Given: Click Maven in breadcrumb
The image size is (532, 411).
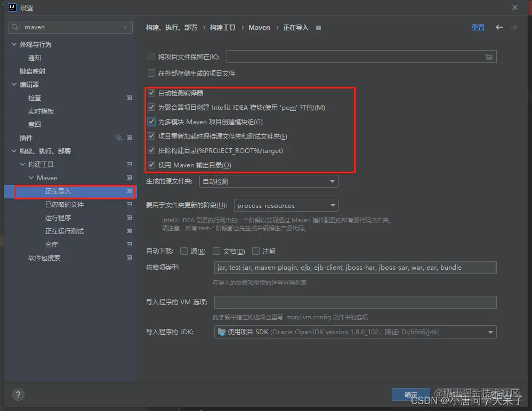Looking at the screenshot, I should [x=259, y=28].
